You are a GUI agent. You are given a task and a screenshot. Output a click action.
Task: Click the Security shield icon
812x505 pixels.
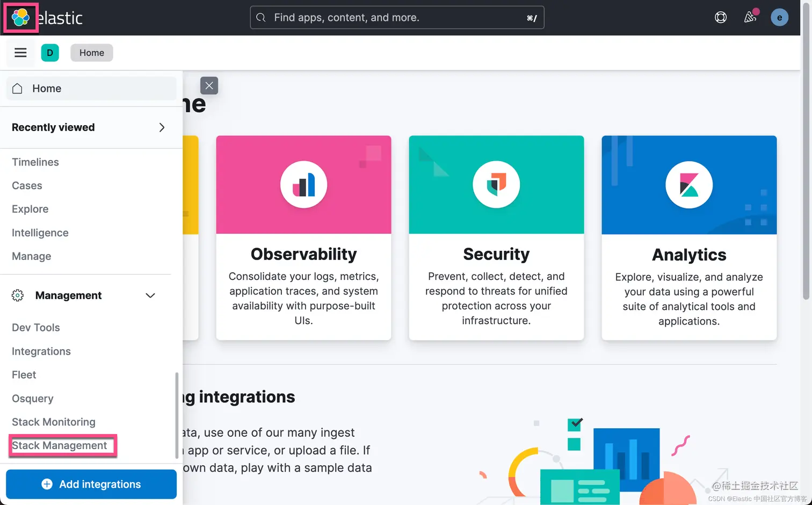(496, 184)
